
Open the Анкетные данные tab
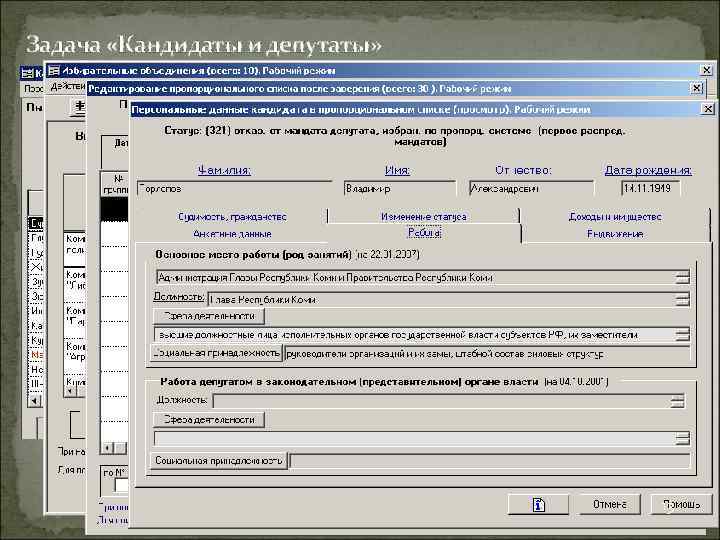[x=232, y=234]
